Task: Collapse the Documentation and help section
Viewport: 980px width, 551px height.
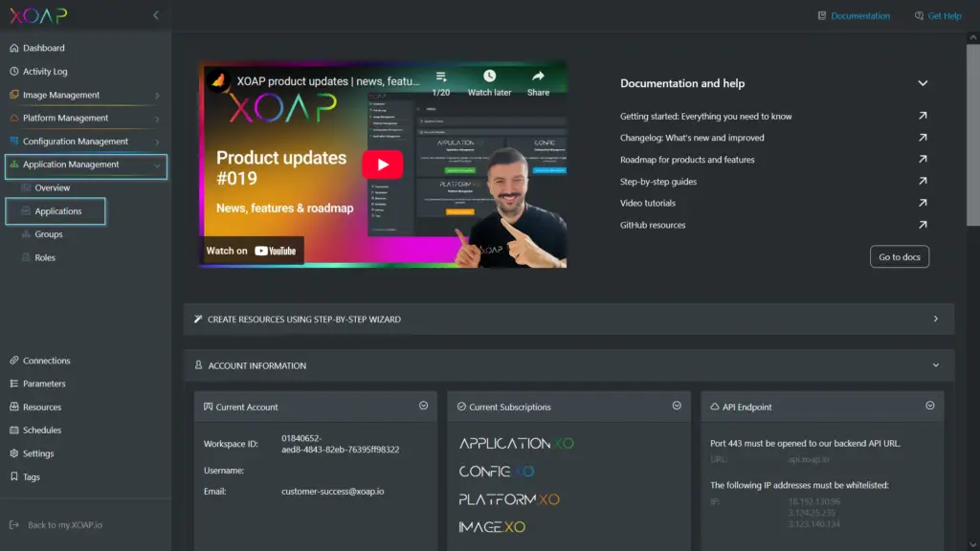Action: (x=923, y=83)
